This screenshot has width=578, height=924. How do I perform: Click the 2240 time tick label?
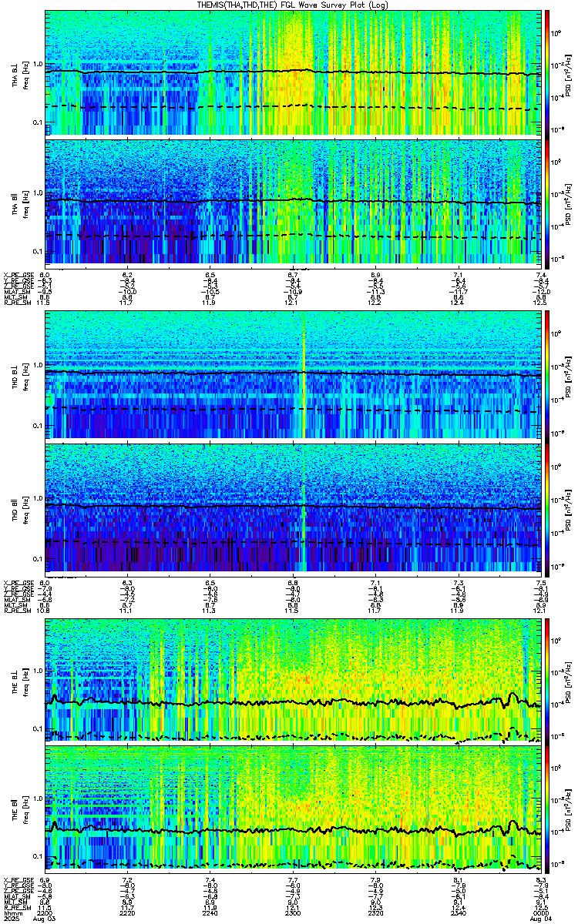pos(210,912)
